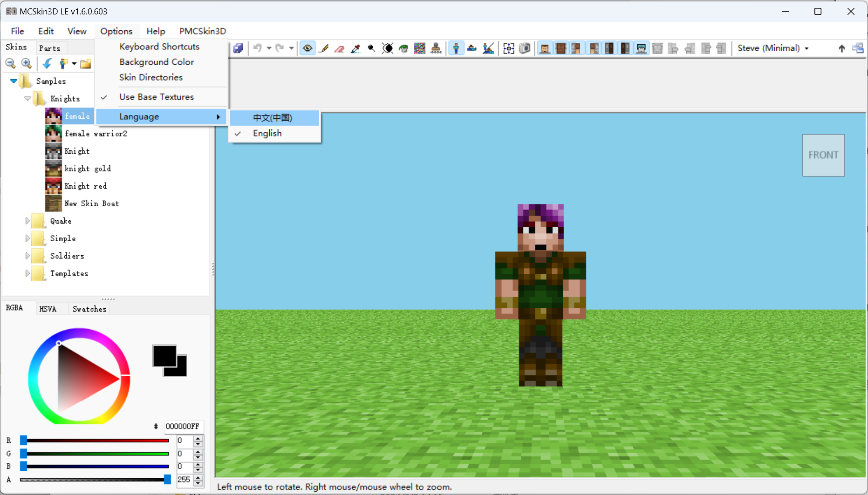The image size is (868, 495).
Task: Open the PMCSkin3D menu
Action: pyautogui.click(x=203, y=31)
